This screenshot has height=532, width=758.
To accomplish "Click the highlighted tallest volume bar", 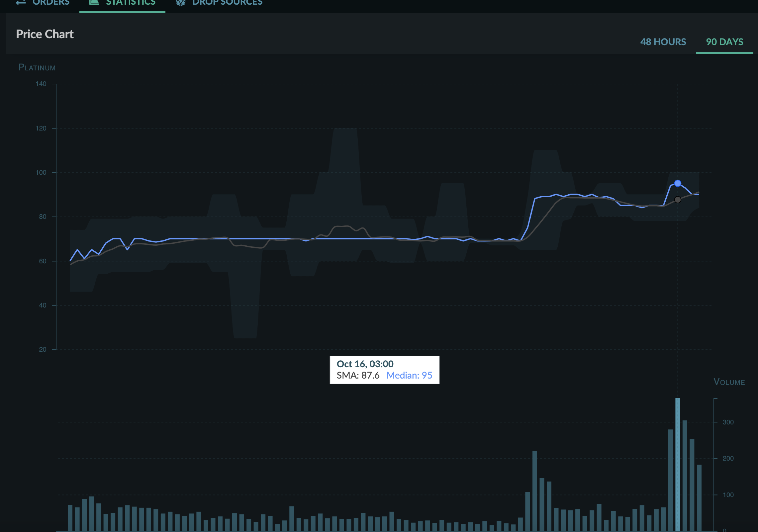I will pos(678,464).
